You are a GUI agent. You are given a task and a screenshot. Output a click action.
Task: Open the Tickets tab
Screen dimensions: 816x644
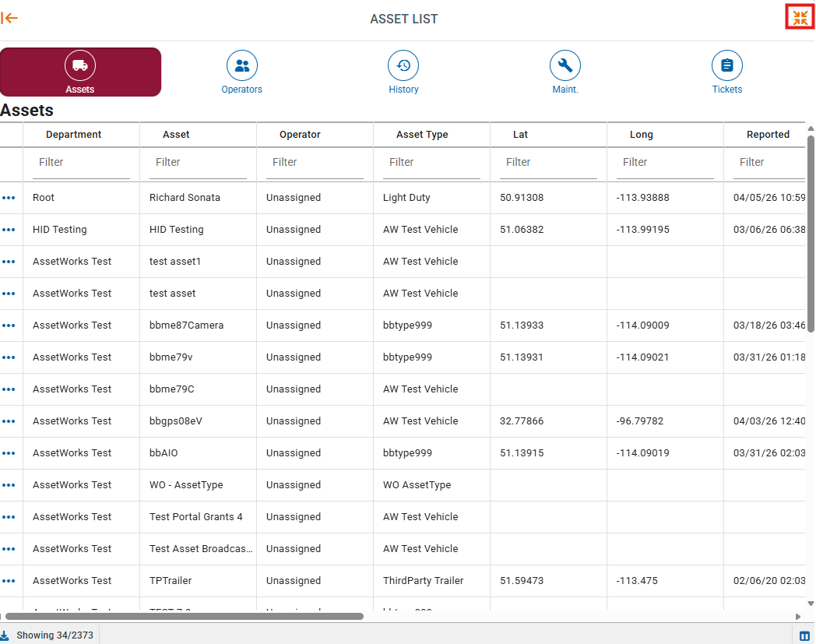tap(727, 72)
